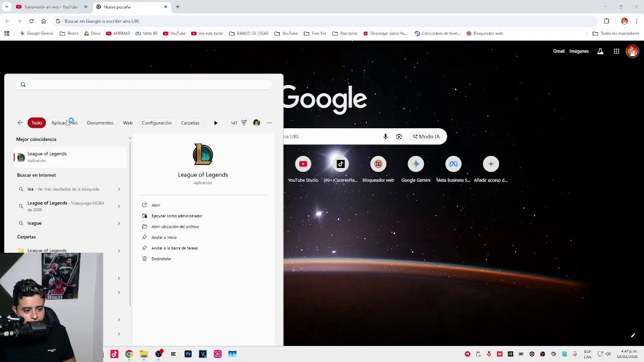Click the Modo IA button
The image size is (644, 362).
(x=426, y=137)
